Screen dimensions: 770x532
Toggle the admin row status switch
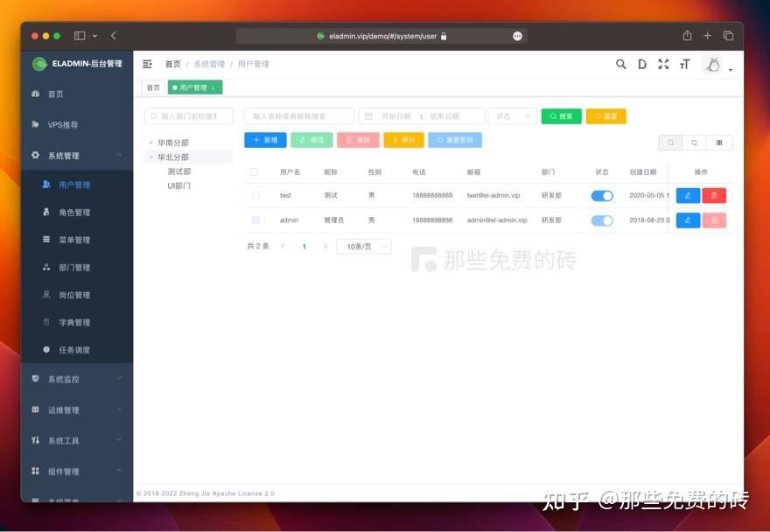point(602,220)
